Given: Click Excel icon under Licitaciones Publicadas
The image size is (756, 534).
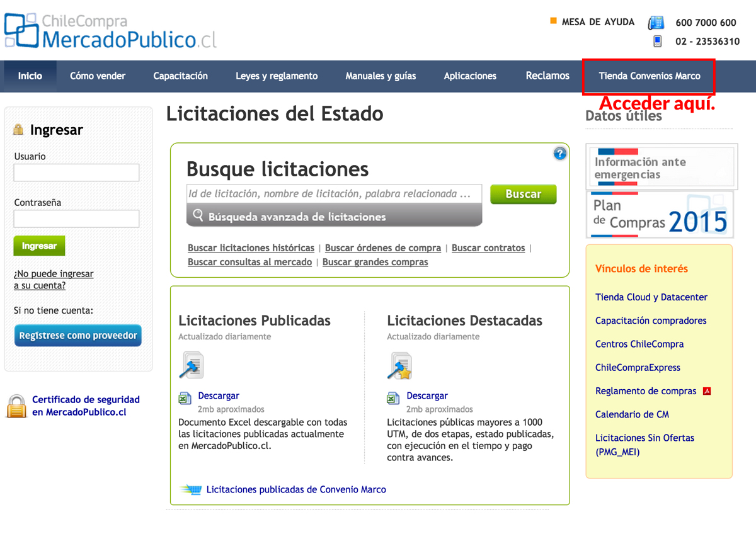Looking at the screenshot, I should 185,398.
